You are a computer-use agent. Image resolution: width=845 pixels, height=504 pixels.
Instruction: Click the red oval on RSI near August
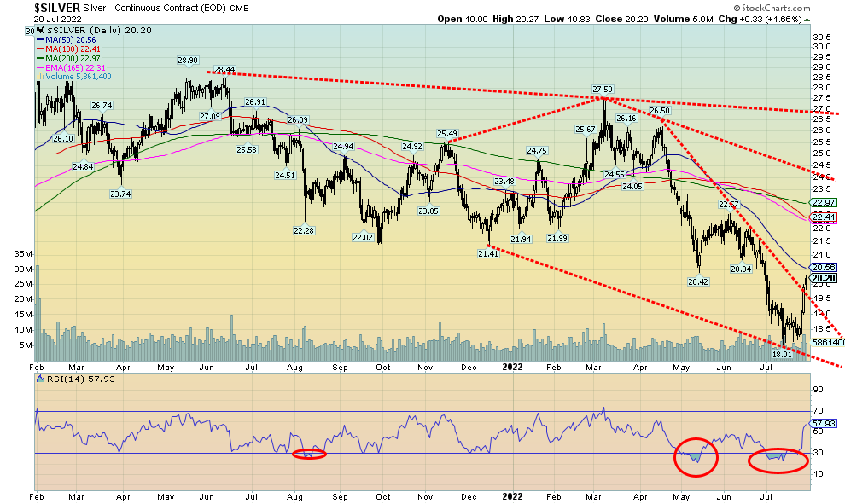tap(309, 454)
